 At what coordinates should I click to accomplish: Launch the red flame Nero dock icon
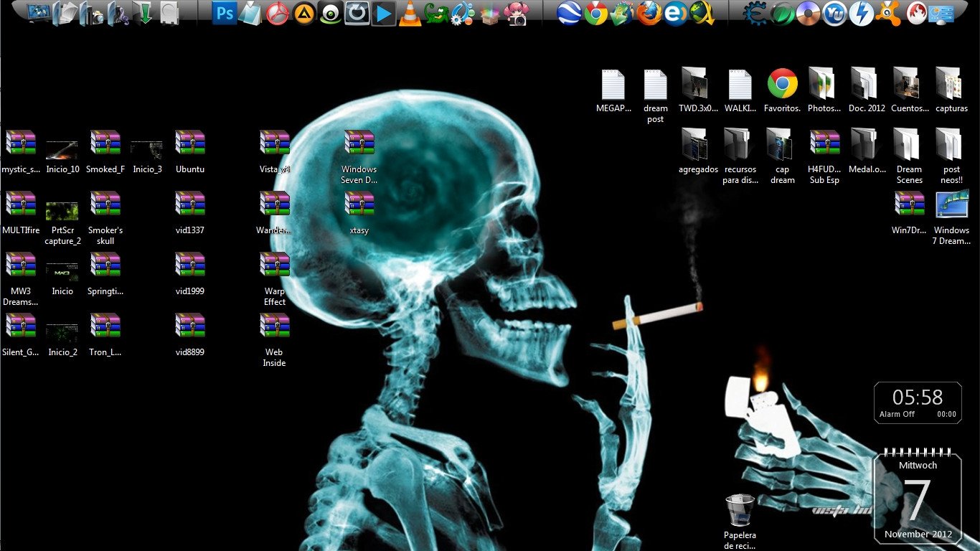tap(915, 13)
